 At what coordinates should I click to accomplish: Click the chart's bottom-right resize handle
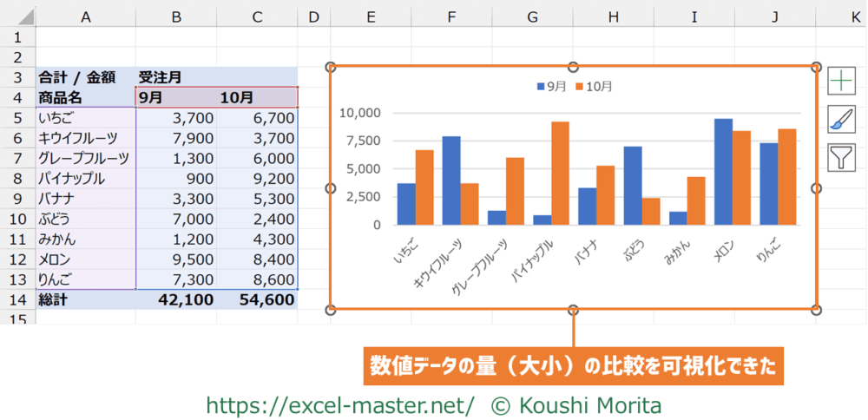tap(817, 310)
